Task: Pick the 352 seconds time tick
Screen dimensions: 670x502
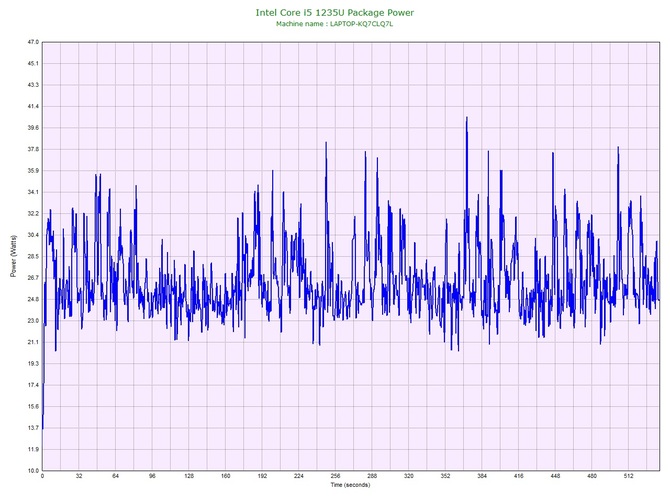Action: coord(445,476)
